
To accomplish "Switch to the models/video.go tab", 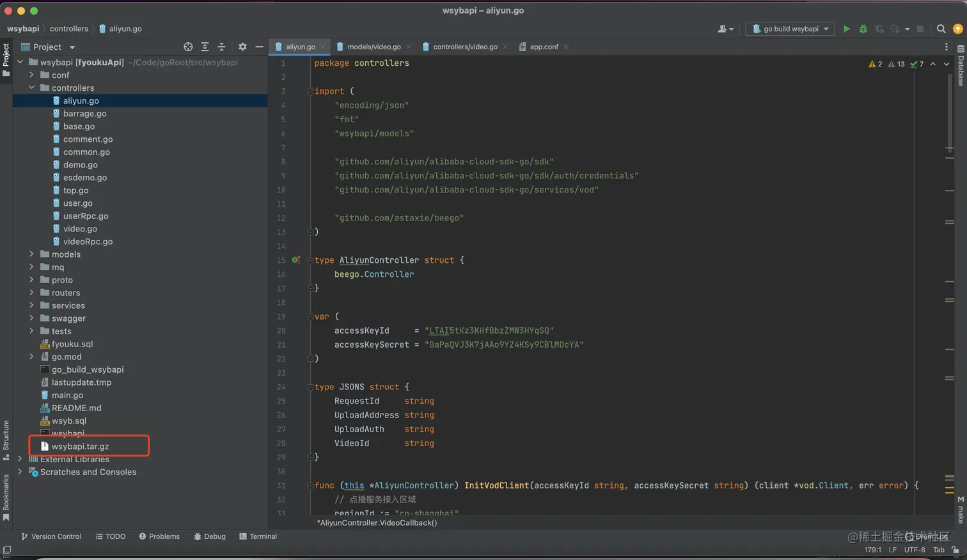I will pyautogui.click(x=373, y=47).
